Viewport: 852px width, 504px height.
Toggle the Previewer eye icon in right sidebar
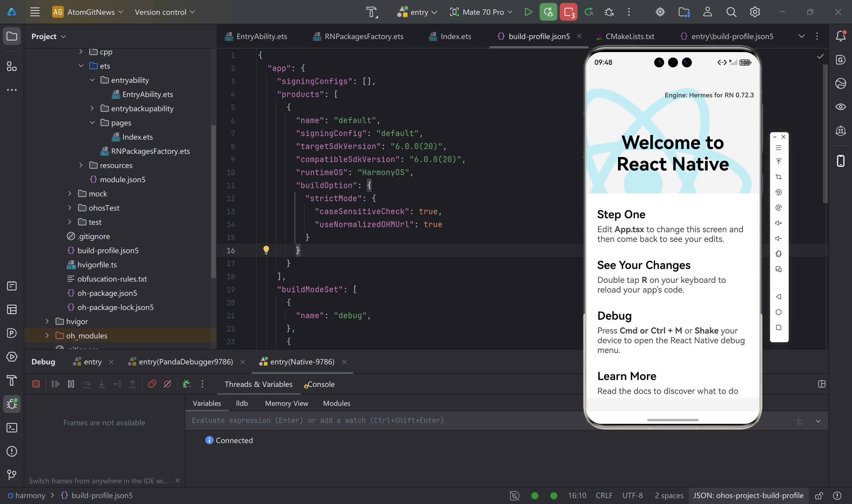(x=840, y=107)
